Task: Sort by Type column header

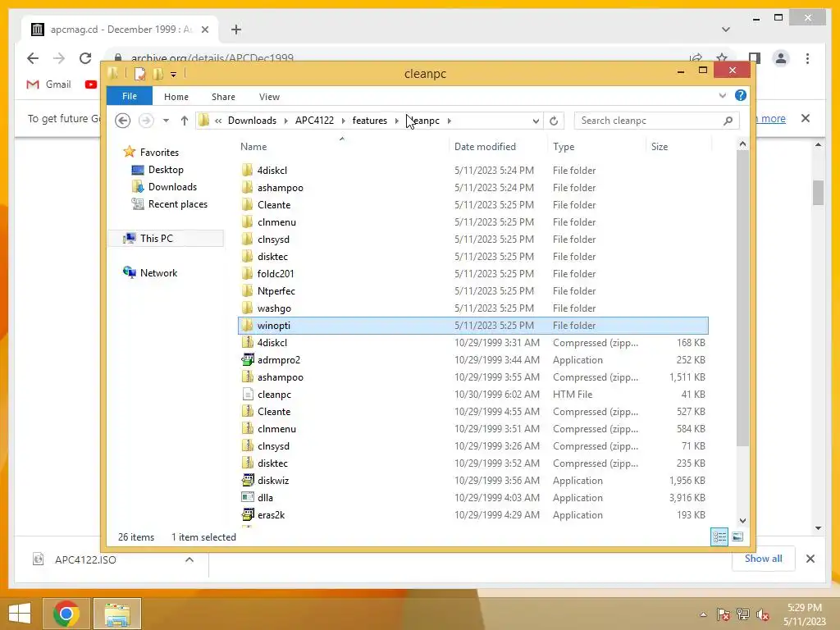Action: (564, 147)
